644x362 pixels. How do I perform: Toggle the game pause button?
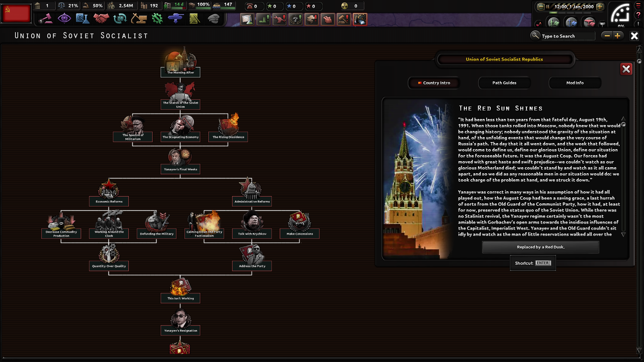(548, 6)
